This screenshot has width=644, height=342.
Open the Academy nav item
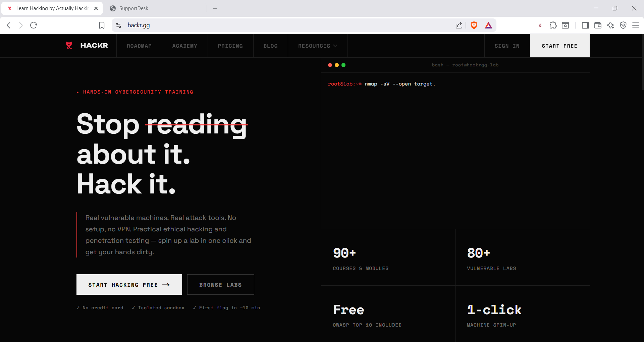185,46
